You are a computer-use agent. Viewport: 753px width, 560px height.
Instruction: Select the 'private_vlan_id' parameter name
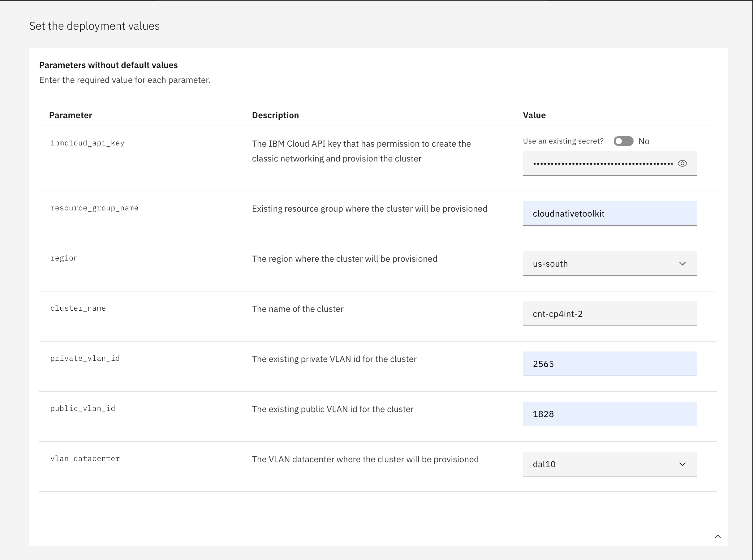[85, 358]
